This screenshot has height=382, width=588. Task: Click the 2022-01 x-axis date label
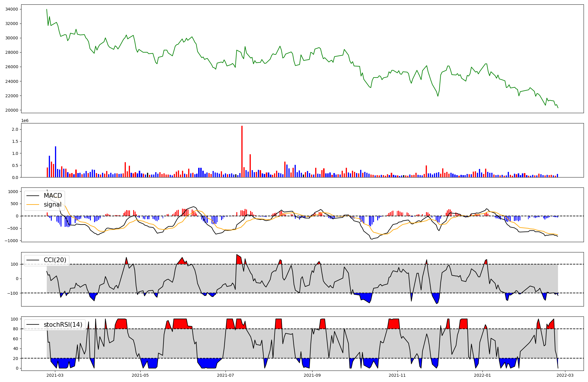[482, 375]
